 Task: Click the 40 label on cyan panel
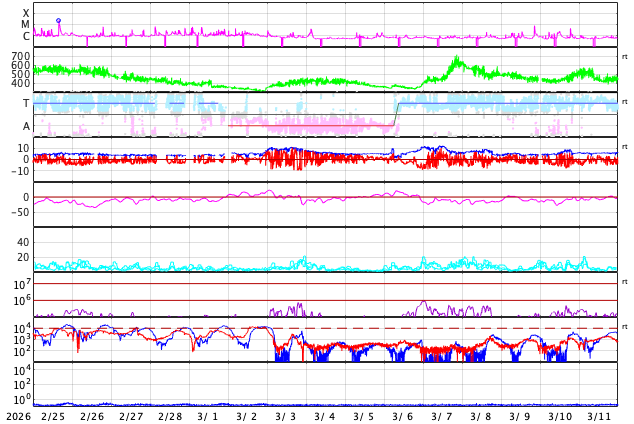[22, 242]
